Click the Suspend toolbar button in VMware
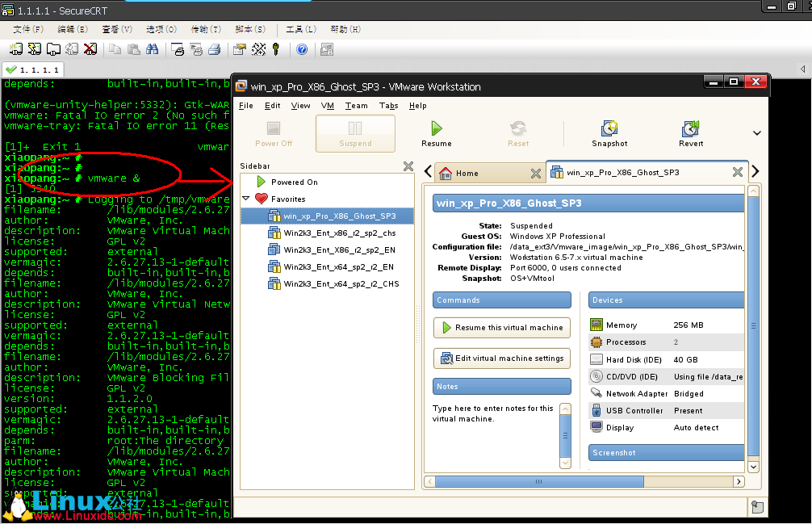812x524 pixels. coord(355,133)
